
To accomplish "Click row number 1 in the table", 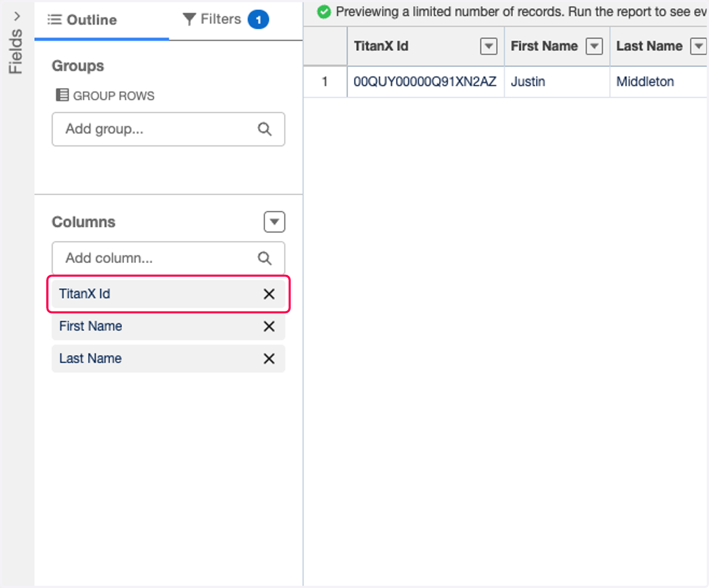I will click(x=325, y=82).
